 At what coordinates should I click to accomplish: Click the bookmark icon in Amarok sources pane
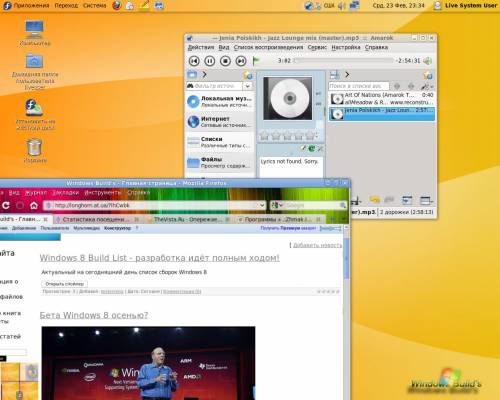click(x=248, y=75)
